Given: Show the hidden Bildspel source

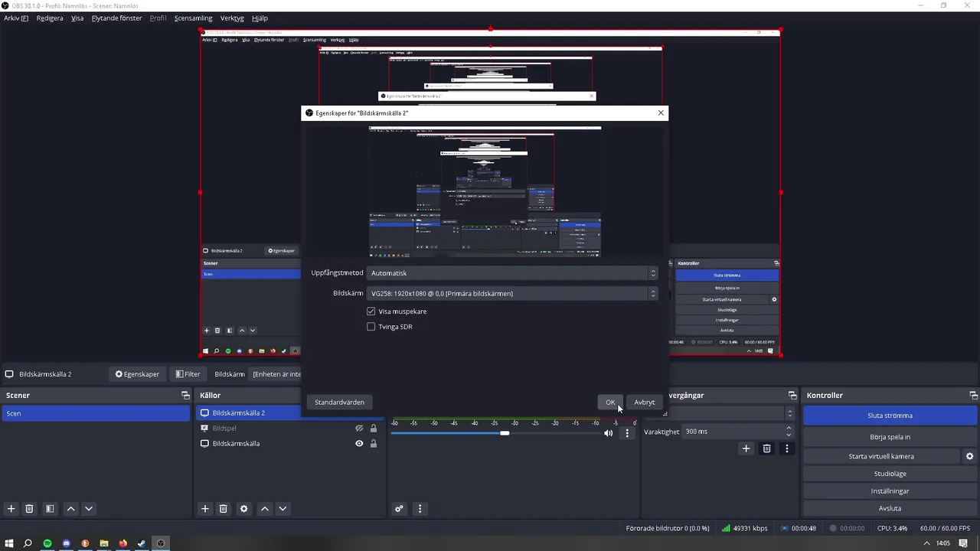Looking at the screenshot, I should (x=359, y=429).
